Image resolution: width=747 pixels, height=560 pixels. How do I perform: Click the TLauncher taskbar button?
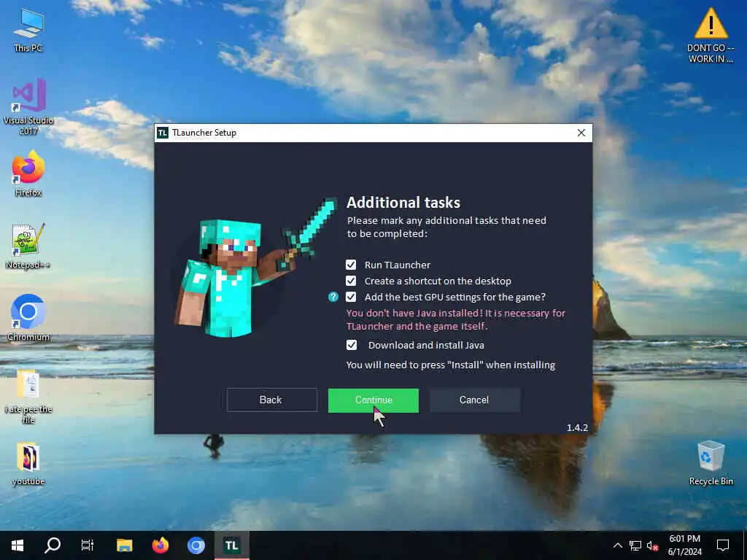(x=231, y=545)
